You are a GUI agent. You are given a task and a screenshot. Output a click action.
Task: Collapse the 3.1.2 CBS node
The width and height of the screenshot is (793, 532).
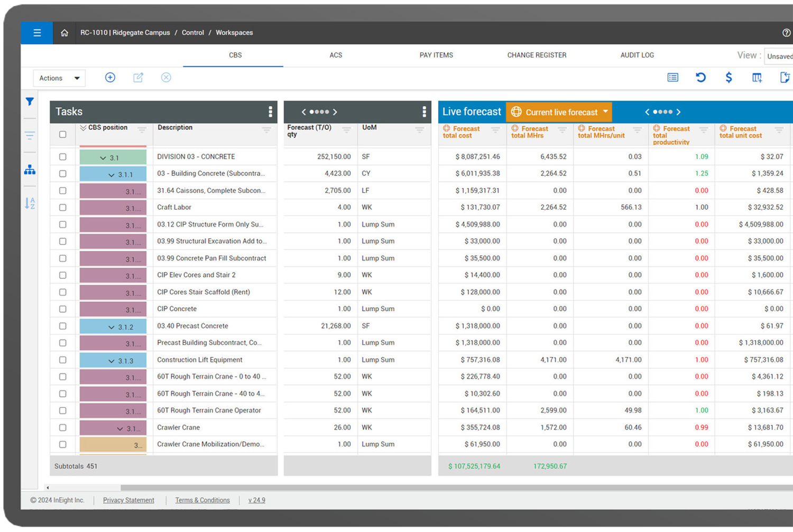[x=112, y=327]
